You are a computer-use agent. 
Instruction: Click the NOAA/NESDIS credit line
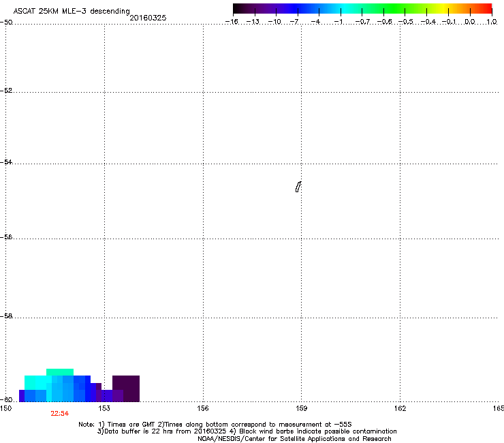(294, 439)
